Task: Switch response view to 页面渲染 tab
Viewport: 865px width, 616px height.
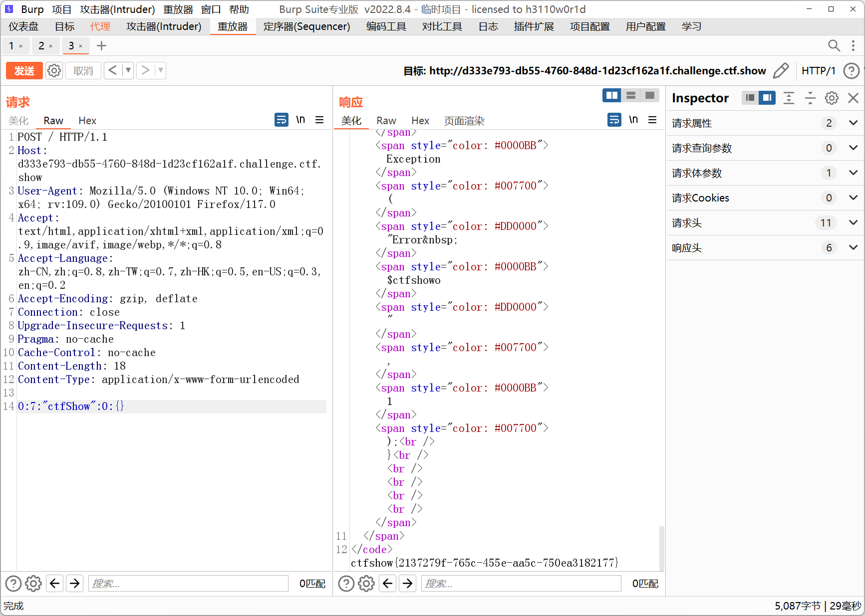Action: 464,121
